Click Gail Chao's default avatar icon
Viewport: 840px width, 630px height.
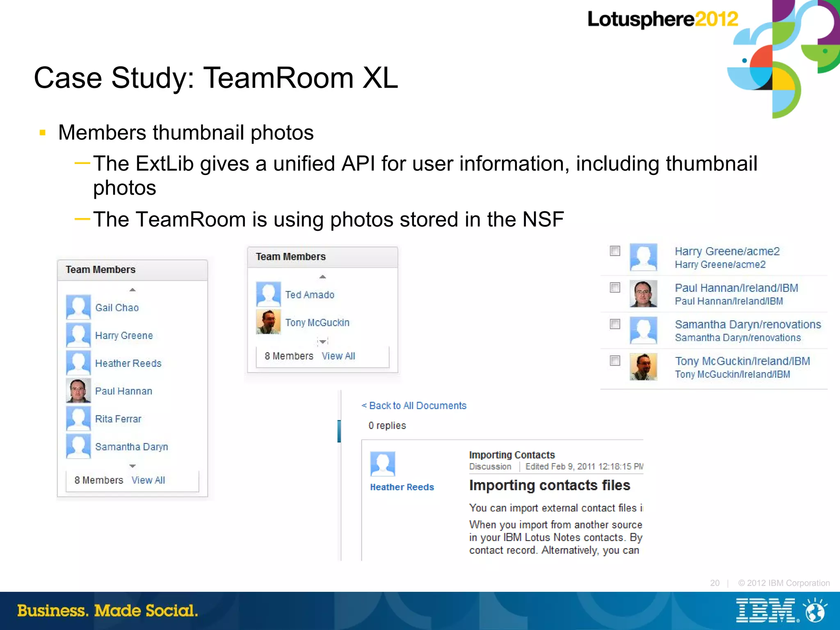click(x=78, y=307)
